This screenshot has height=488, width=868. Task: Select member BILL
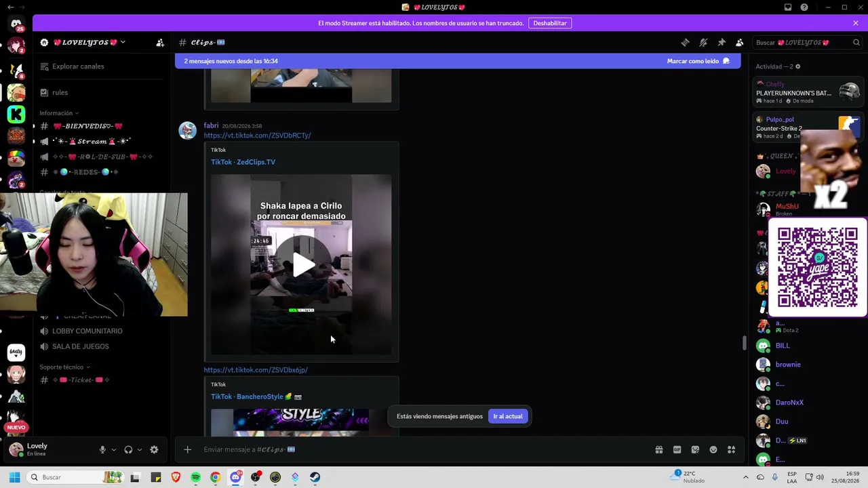pyautogui.click(x=783, y=346)
